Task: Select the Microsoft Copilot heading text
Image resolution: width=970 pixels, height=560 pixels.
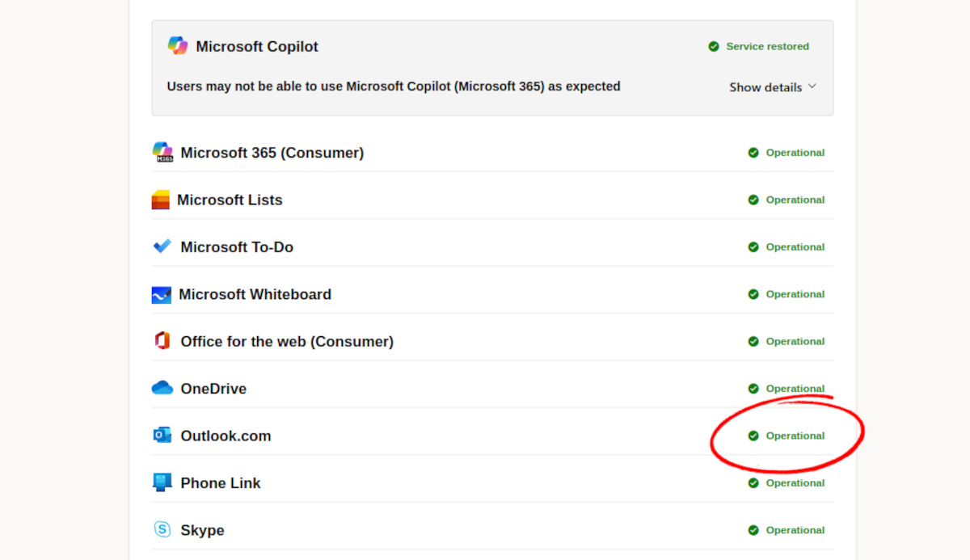Action: pos(257,47)
